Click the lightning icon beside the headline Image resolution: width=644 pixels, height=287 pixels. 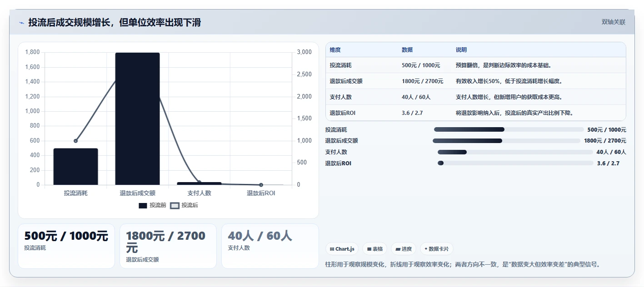tap(22, 23)
